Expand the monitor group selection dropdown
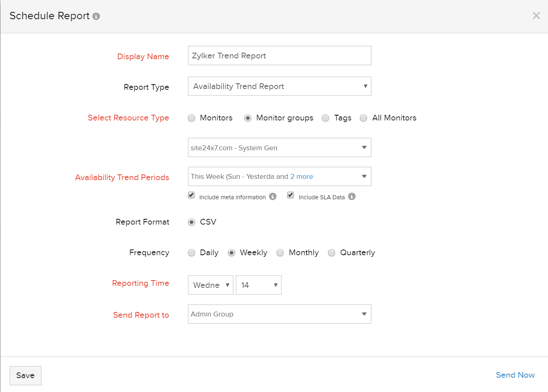Image resolution: width=548 pixels, height=392 pixels. pos(279,147)
